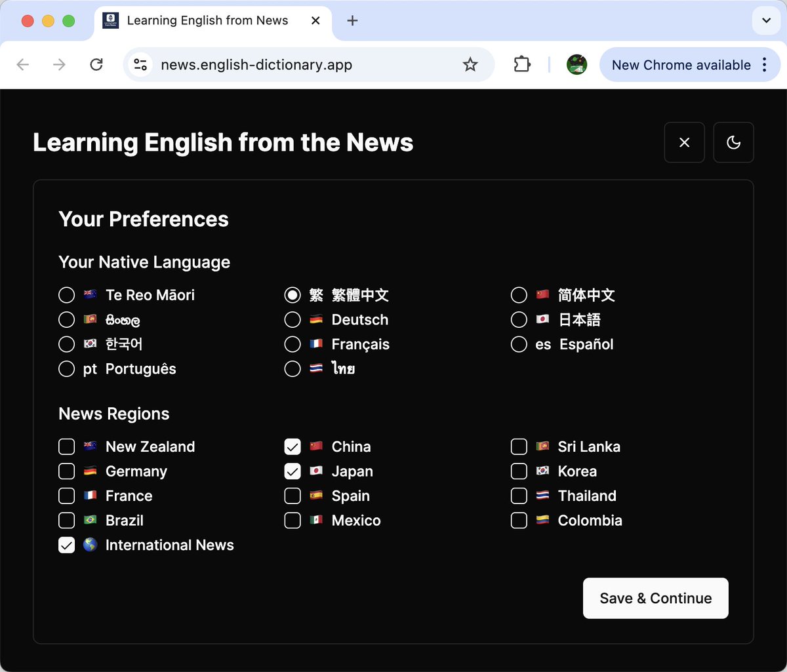Viewport: 787px width, 672px height.
Task: Close preferences with the X icon button
Action: pyautogui.click(x=684, y=142)
